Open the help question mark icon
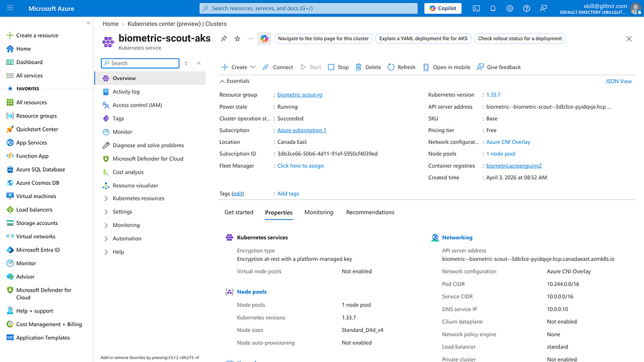The image size is (644, 362). click(x=526, y=8)
